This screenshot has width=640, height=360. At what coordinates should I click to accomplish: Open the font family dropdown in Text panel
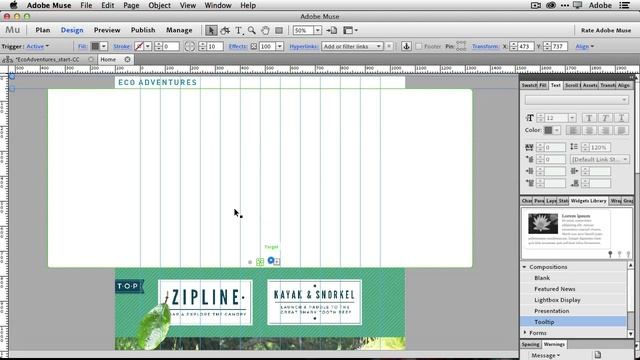tap(576, 100)
